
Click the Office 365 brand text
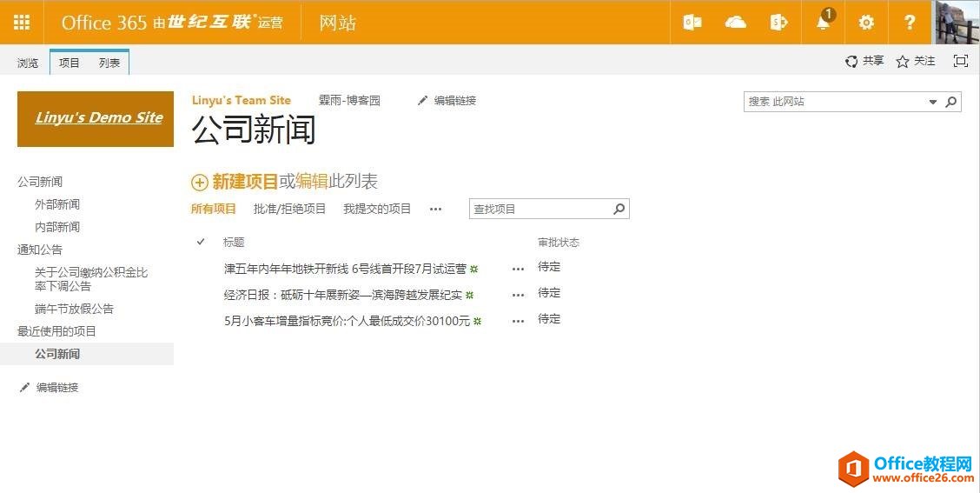tap(103, 23)
